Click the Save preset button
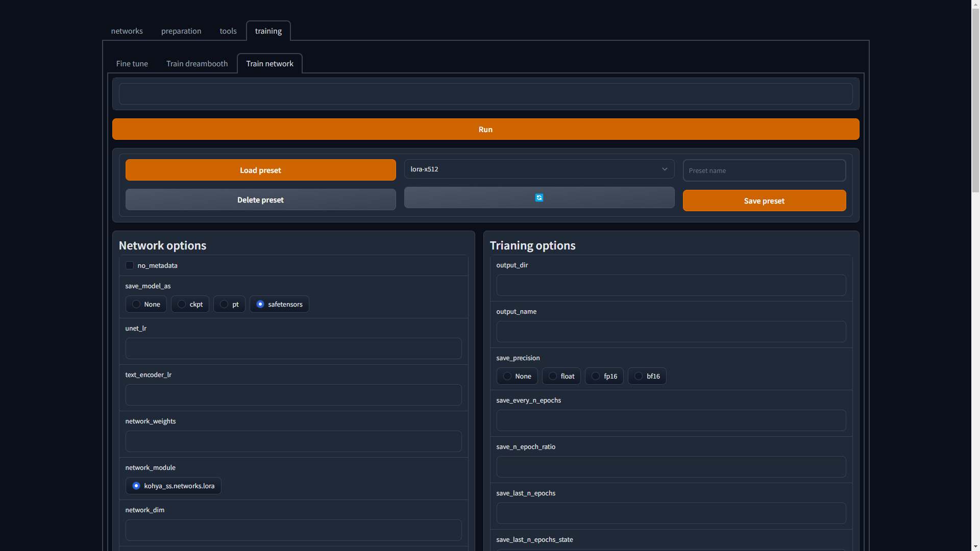This screenshot has height=551, width=980. point(764,201)
